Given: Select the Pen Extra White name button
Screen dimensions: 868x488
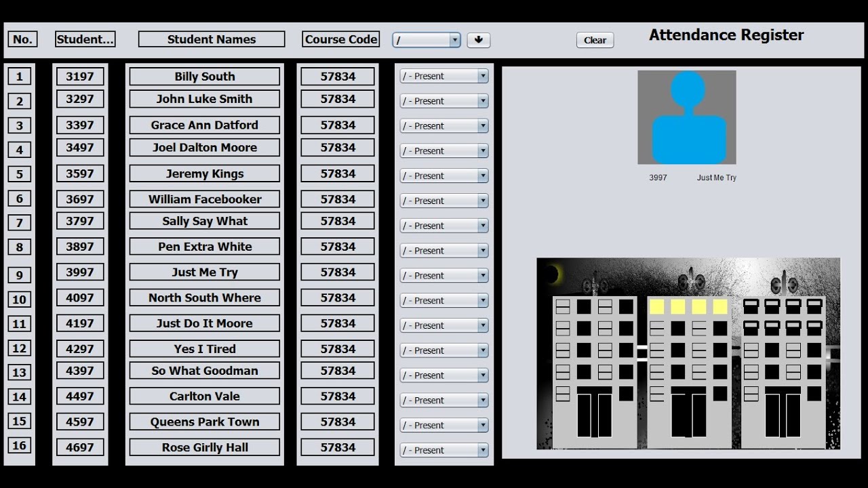Looking at the screenshot, I should point(204,247).
